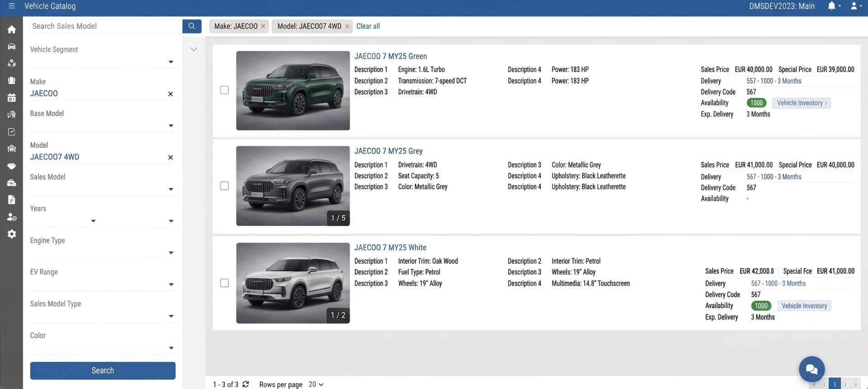Select page 1 in the pagination
The width and height of the screenshot is (868, 389).
tap(835, 384)
